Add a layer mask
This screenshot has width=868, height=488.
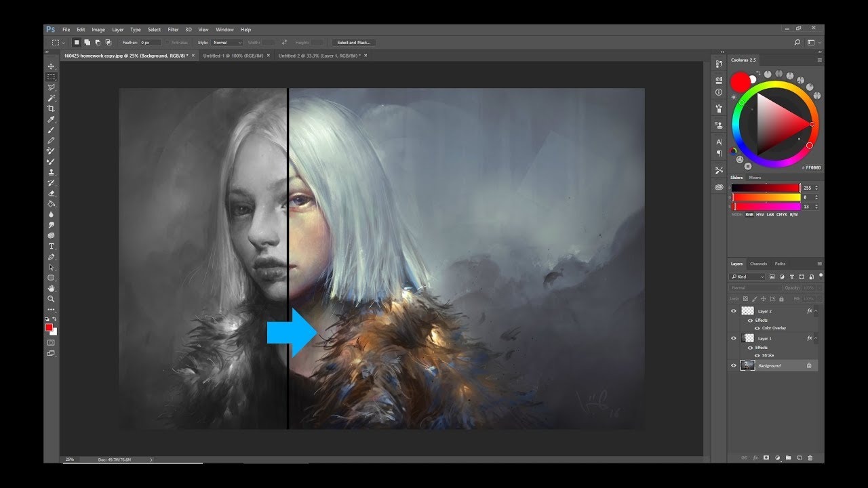766,458
